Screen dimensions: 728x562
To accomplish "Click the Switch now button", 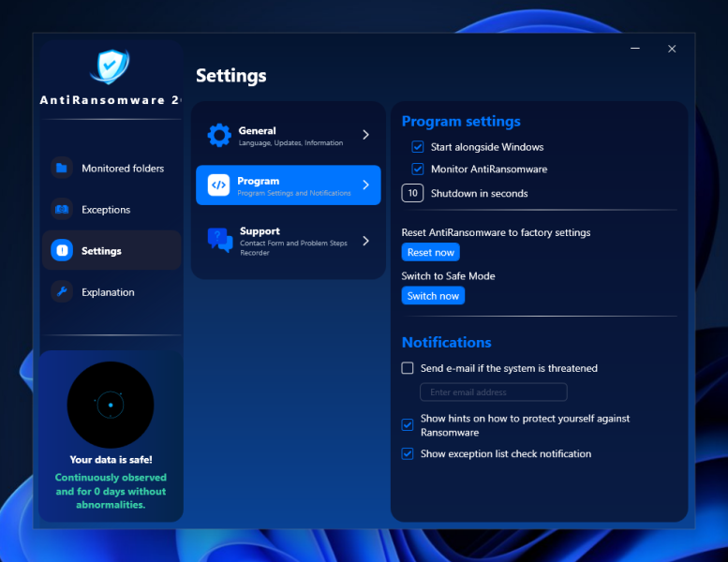I will click(x=433, y=296).
